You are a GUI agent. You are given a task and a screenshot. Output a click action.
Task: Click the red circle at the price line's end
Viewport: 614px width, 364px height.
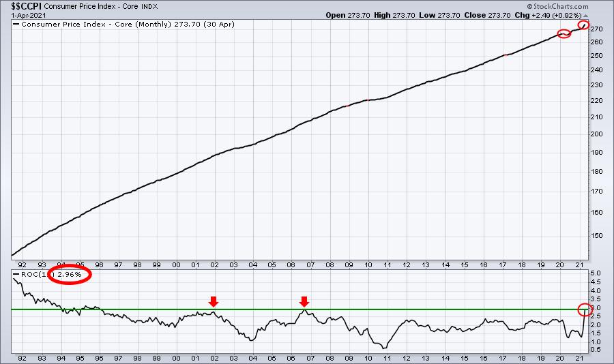point(583,25)
